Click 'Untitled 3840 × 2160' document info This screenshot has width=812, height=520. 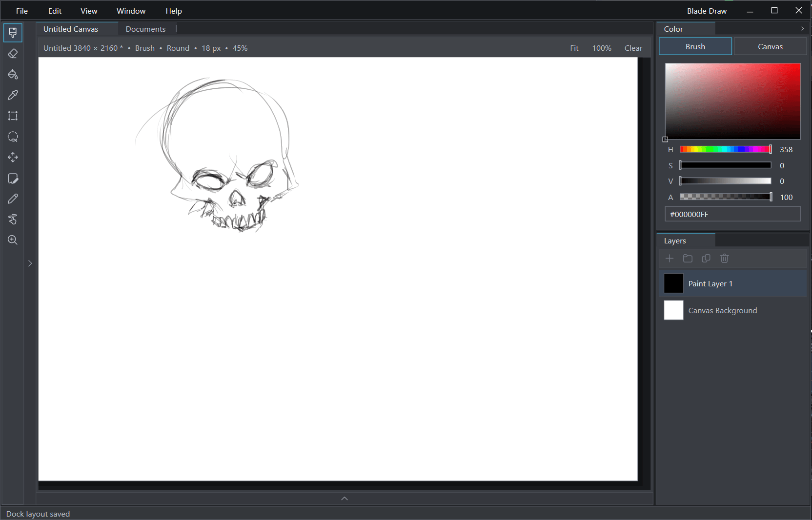81,48
